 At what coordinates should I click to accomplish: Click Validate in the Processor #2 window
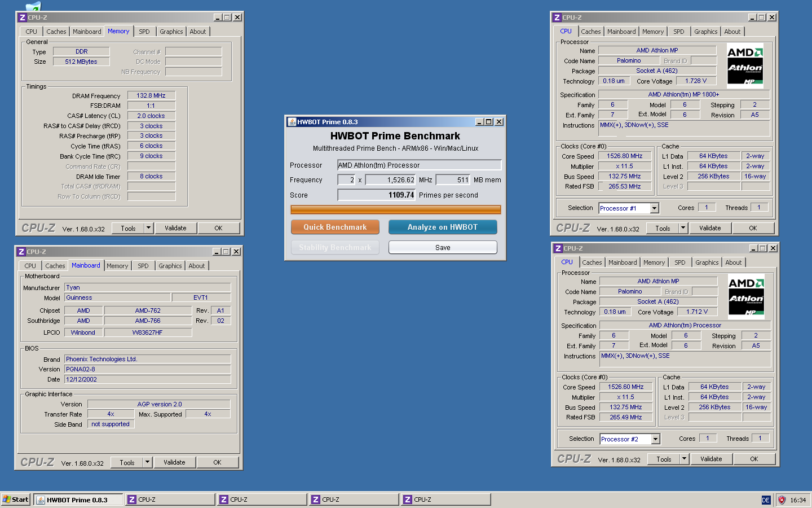(x=711, y=459)
